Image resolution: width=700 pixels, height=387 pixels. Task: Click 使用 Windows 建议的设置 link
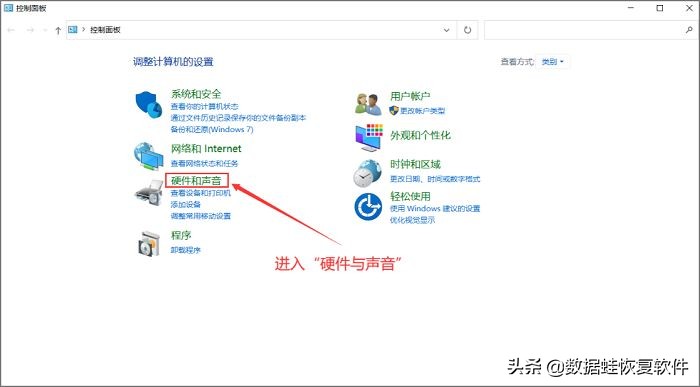click(435, 208)
